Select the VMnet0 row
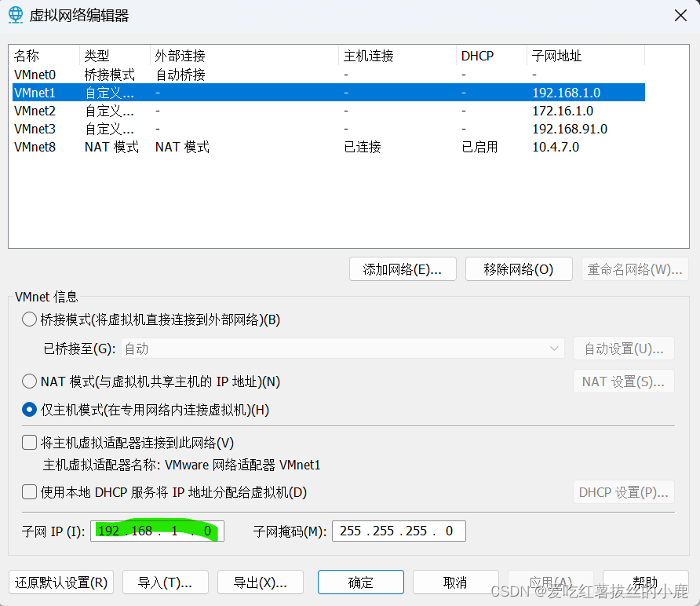The width and height of the screenshot is (700, 606). coord(329,74)
